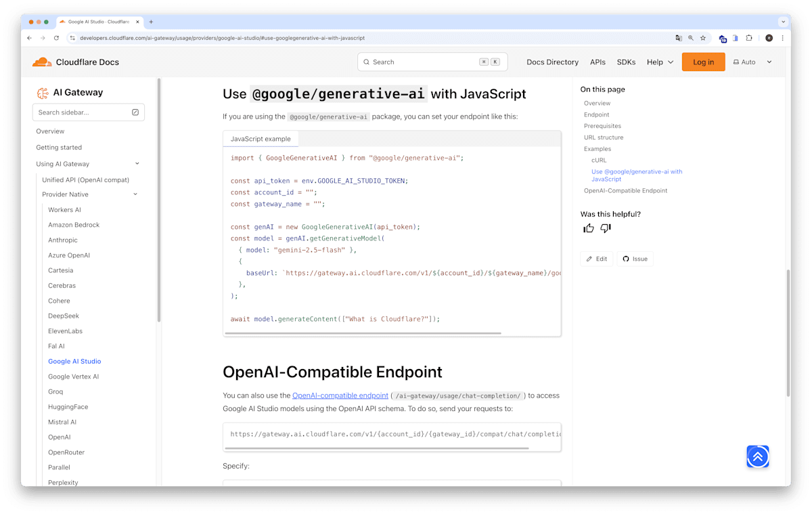The height and width of the screenshot is (514, 812).
Task: Click the magnifier icon in search bar
Action: coord(367,62)
